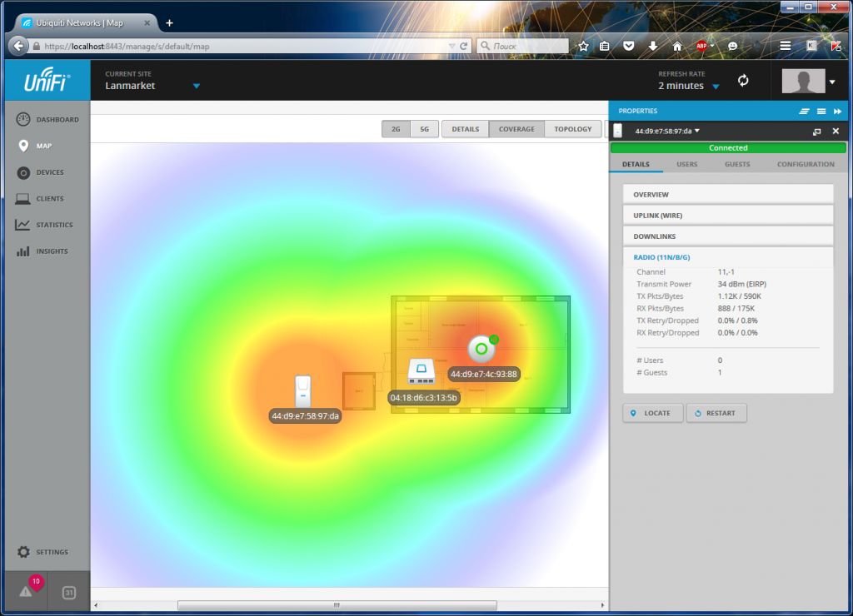This screenshot has height=616, width=853.
Task: Toggle the 5G band coverage
Action: coord(424,129)
